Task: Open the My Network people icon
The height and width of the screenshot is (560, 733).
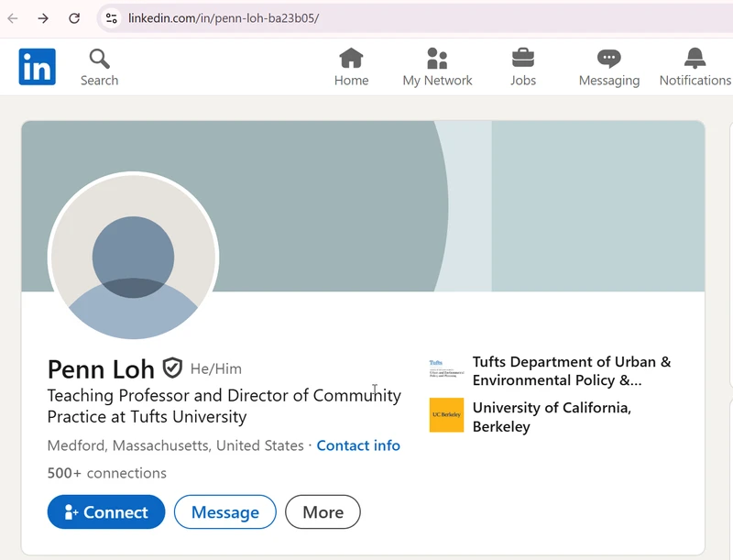Action: coord(437,59)
